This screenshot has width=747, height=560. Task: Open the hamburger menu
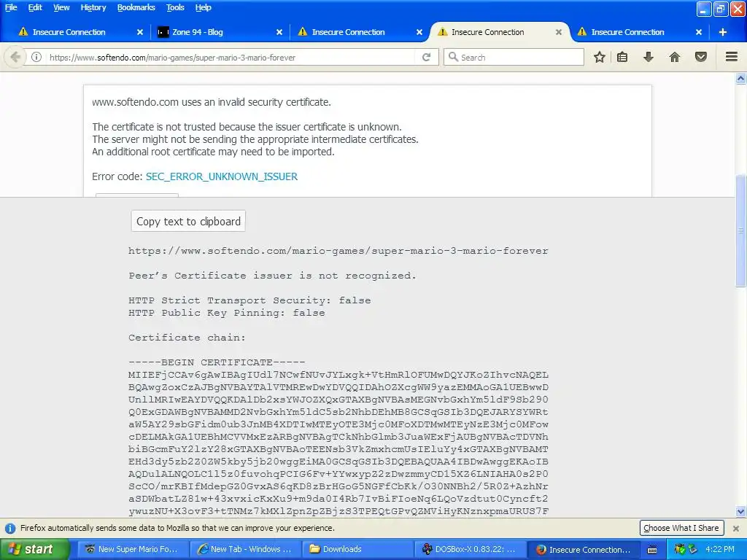(x=732, y=57)
